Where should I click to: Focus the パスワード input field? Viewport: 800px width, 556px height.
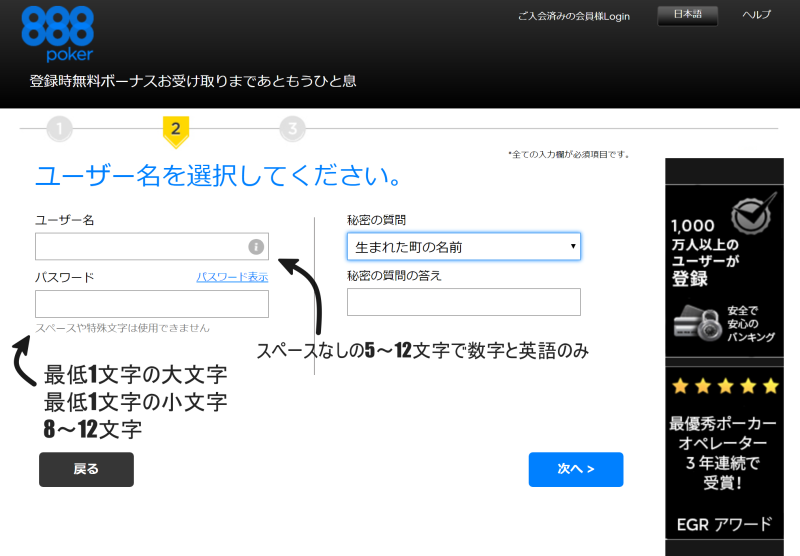[151, 304]
